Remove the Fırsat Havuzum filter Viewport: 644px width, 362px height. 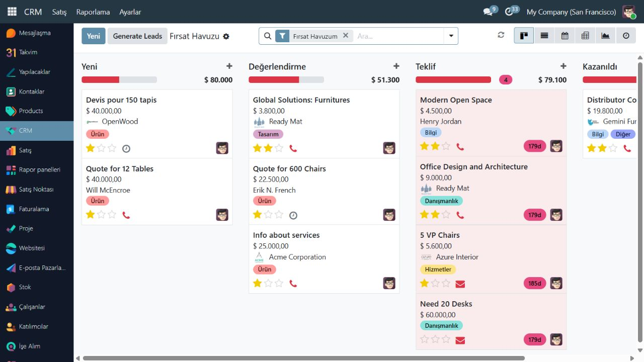[x=346, y=36]
